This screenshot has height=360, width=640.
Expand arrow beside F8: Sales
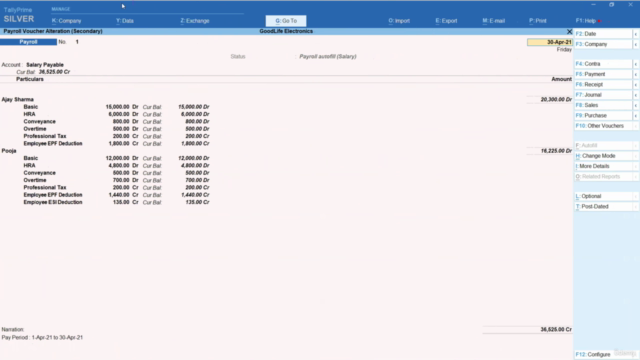pos(636,105)
